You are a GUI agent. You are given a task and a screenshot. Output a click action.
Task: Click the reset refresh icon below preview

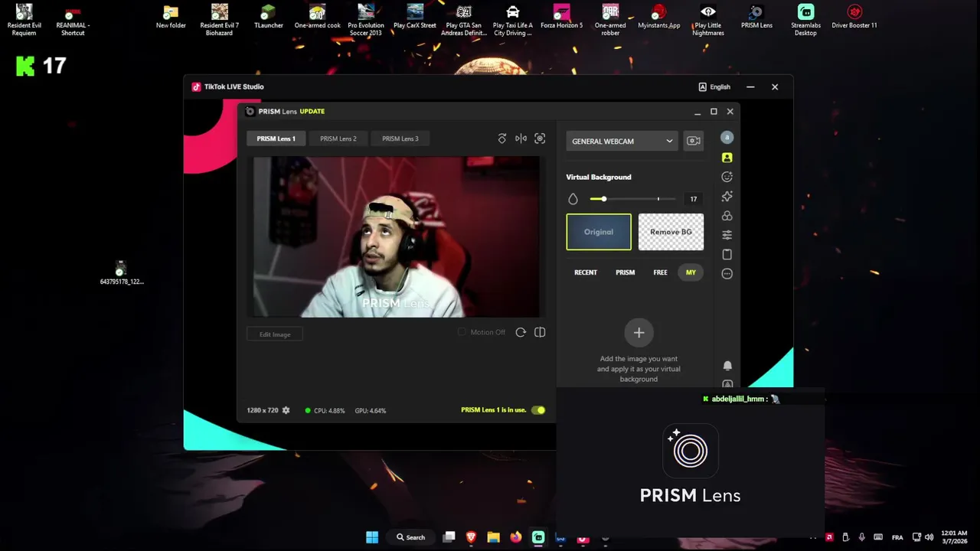coord(521,332)
